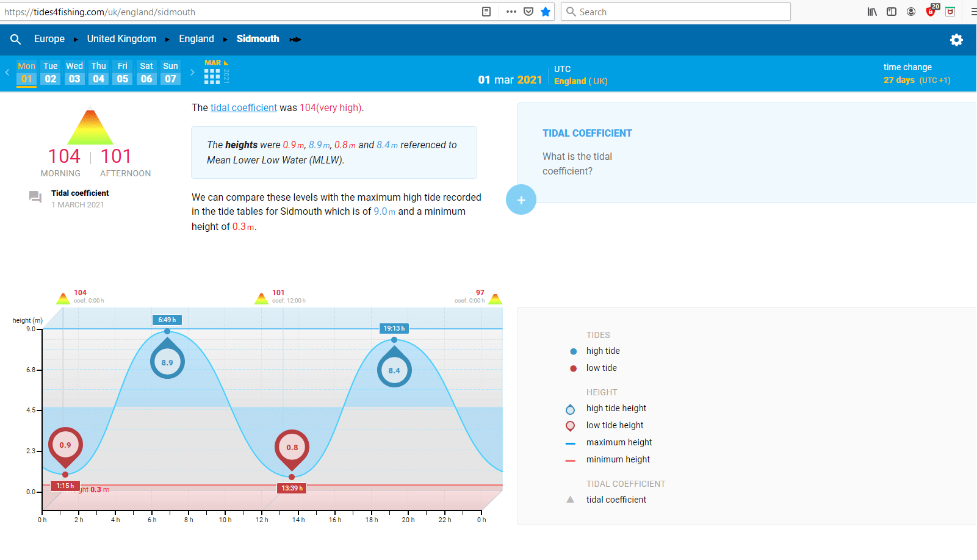Open the March calendar grid icon
The height and width of the screenshot is (560, 977).
[212, 76]
